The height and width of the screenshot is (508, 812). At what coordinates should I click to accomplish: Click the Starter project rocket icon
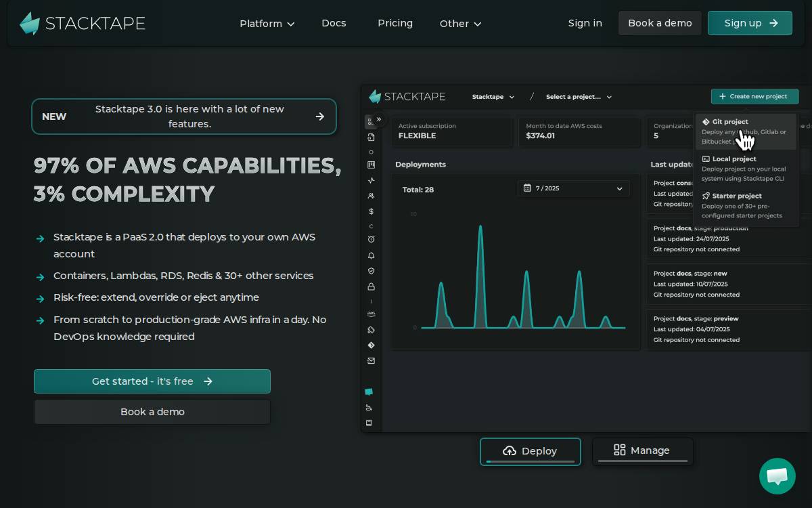coord(706,196)
